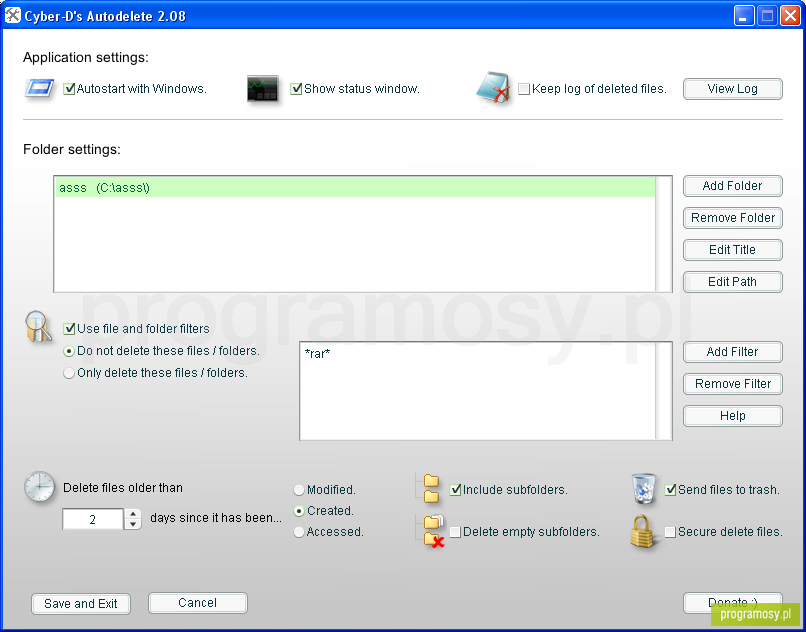Enable Keep log of deleted files
806x632 pixels.
tap(524, 89)
